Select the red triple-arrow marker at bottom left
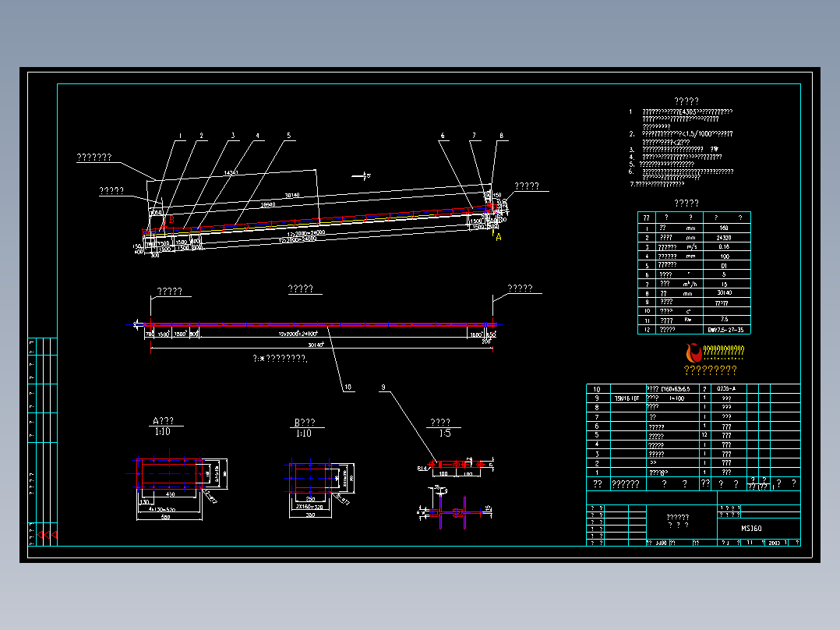The height and width of the screenshot is (630, 840). (x=47, y=535)
